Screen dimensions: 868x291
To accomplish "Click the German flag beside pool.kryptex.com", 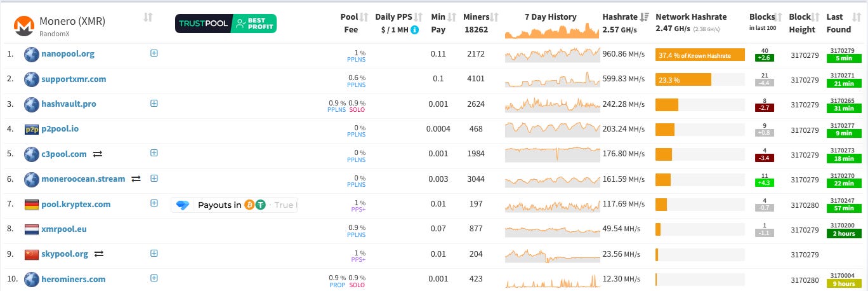I will pos(32,205).
